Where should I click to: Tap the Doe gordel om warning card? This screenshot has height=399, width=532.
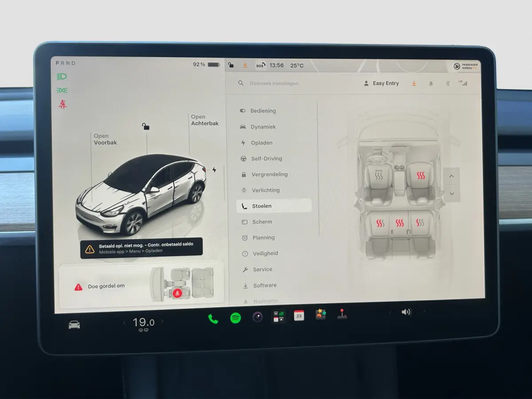coord(141,285)
